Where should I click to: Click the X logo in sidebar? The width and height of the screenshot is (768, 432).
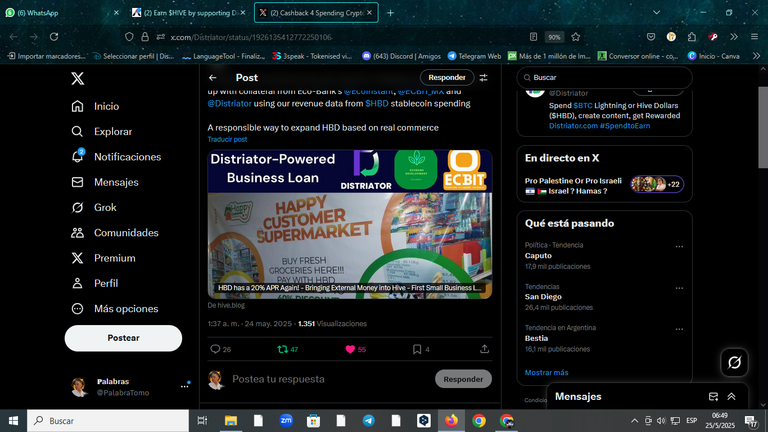pos(77,78)
